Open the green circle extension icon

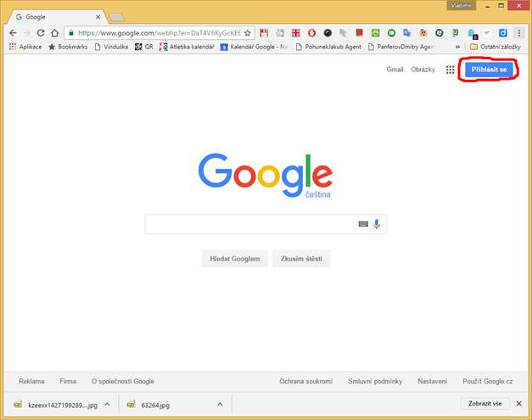point(391,33)
